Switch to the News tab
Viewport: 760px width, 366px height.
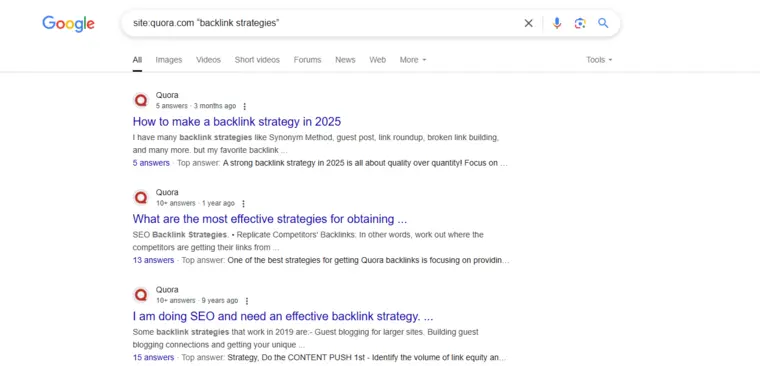click(x=345, y=60)
